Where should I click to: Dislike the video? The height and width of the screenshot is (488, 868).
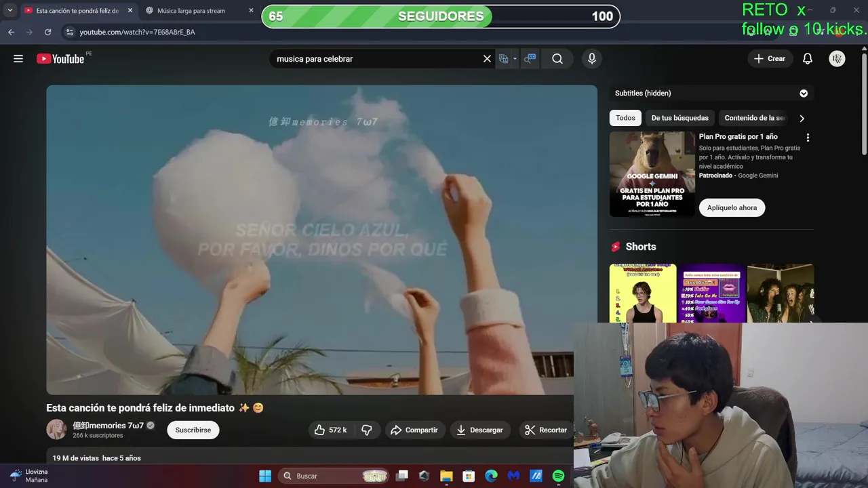point(367,430)
